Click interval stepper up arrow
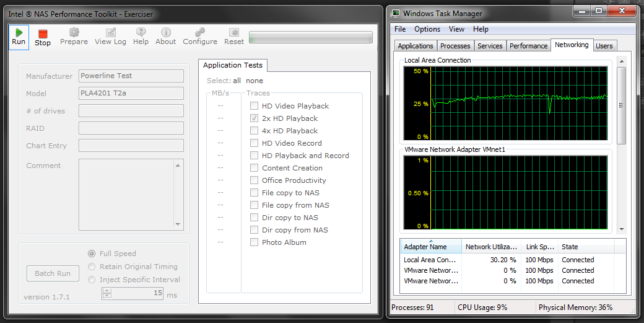 click(x=107, y=291)
